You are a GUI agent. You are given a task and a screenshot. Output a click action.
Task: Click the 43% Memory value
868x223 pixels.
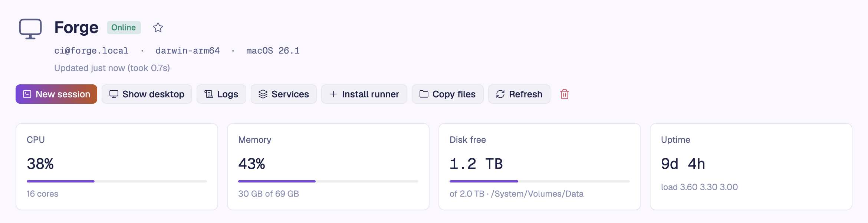[x=251, y=164]
